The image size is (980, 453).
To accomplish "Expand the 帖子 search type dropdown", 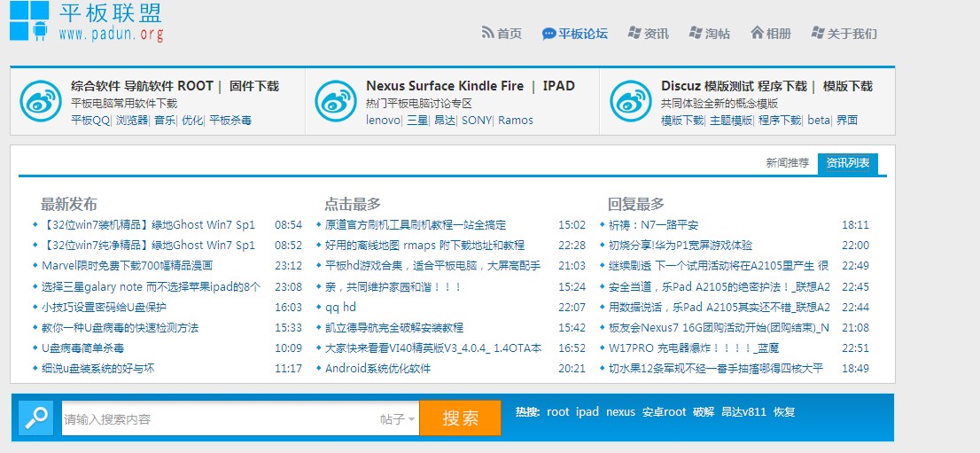I will [x=398, y=419].
